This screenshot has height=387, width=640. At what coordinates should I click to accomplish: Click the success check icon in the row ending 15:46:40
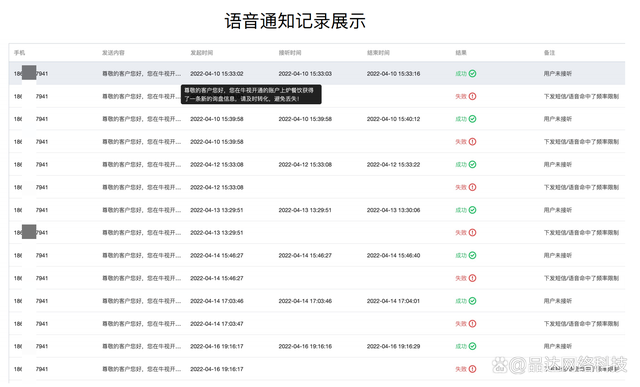472,256
